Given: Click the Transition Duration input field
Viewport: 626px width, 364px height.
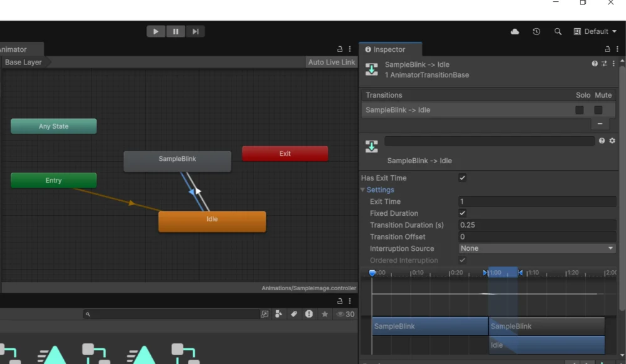Looking at the screenshot, I should (537, 225).
